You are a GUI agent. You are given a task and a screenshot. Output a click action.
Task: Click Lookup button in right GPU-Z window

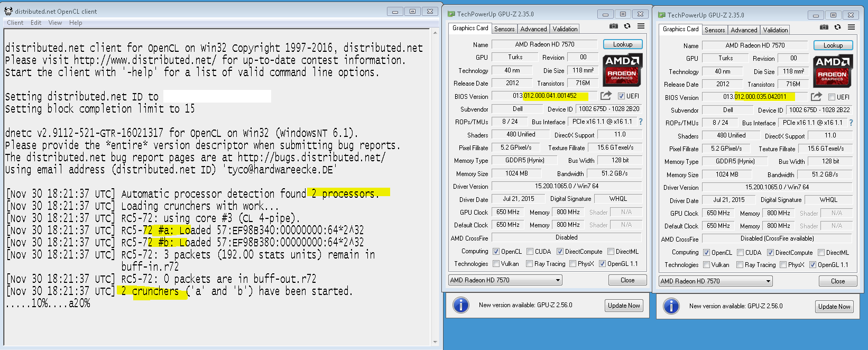coord(833,45)
